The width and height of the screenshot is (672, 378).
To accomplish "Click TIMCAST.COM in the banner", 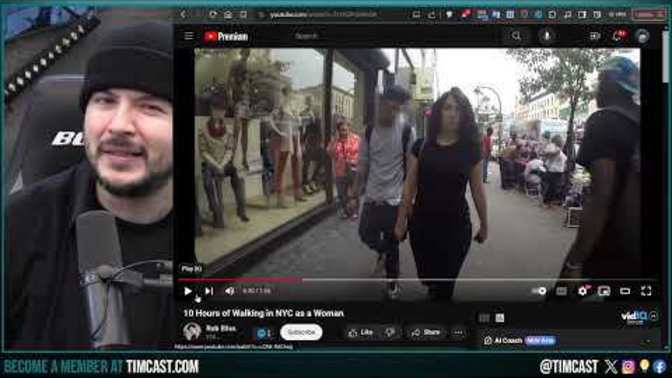I will [x=162, y=367].
